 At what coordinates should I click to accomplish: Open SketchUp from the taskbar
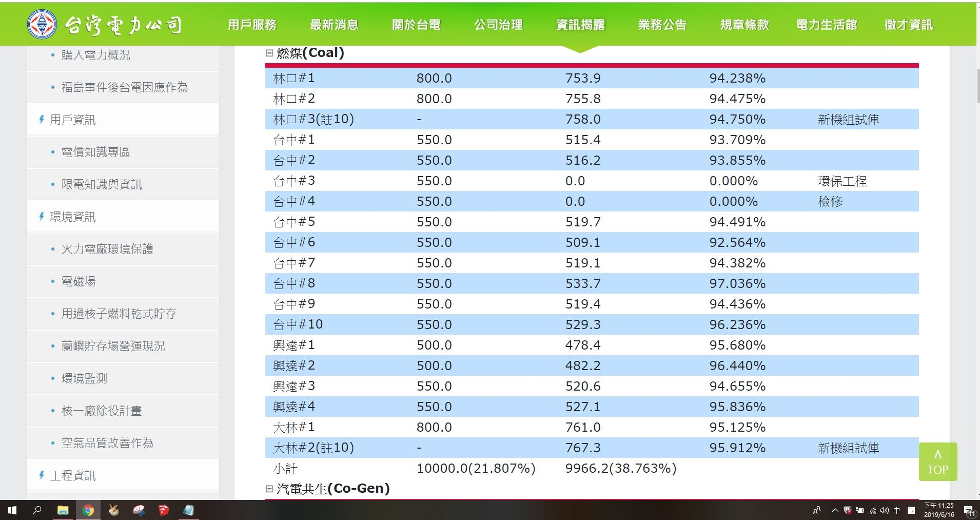click(164, 510)
